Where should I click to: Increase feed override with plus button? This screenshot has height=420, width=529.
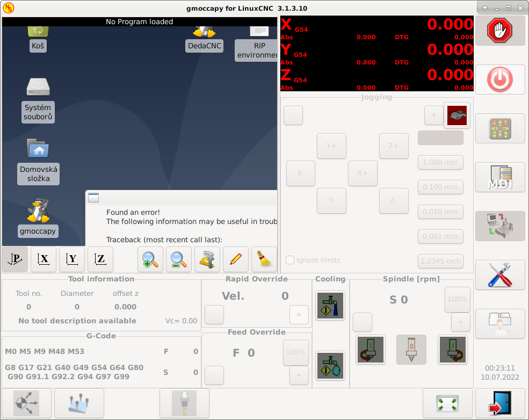pyautogui.click(x=299, y=375)
